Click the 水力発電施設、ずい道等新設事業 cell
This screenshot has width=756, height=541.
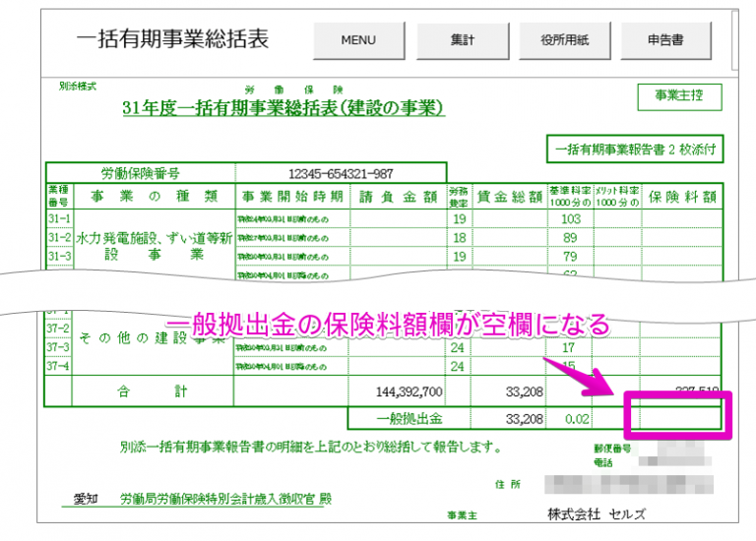pyautogui.click(x=155, y=246)
